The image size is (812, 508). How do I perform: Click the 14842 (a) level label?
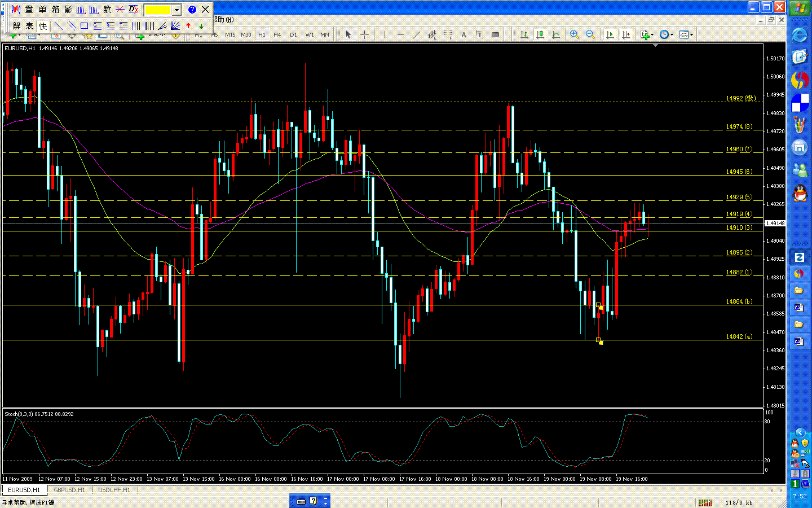739,336
